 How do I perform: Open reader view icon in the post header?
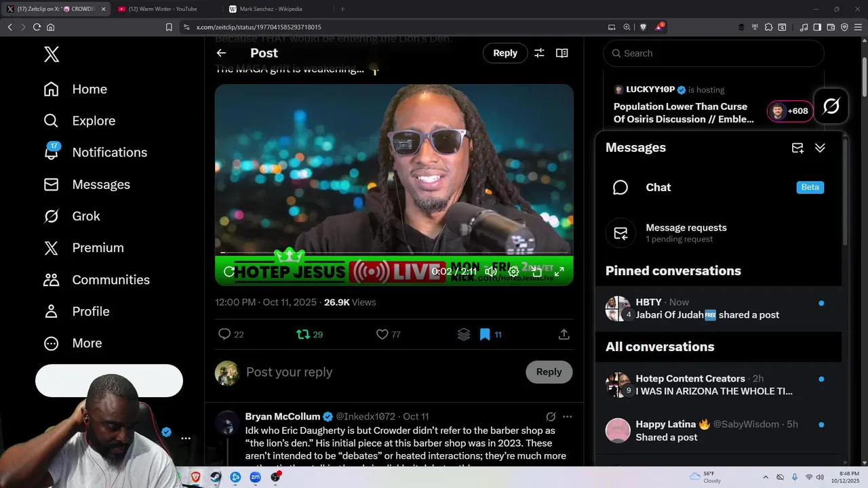562,53
